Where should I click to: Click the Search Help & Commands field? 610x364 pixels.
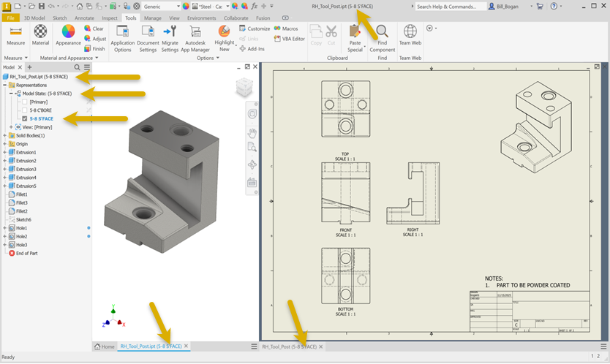pyautogui.click(x=451, y=7)
